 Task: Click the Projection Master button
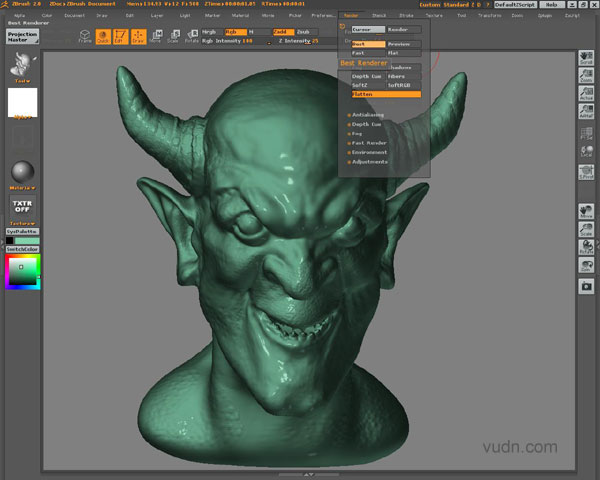22,37
